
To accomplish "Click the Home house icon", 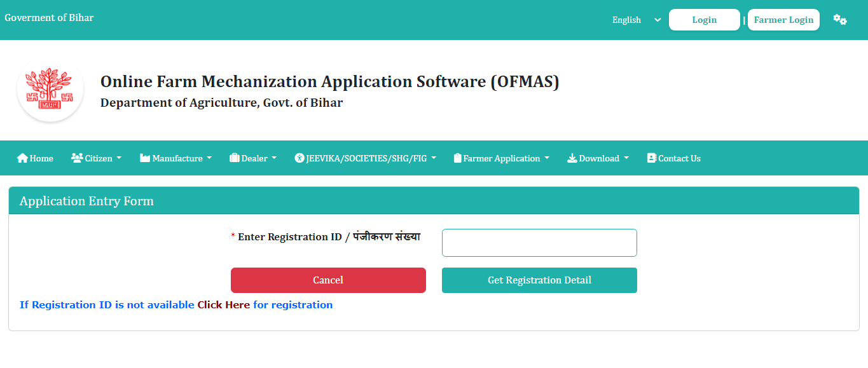I will (22, 158).
